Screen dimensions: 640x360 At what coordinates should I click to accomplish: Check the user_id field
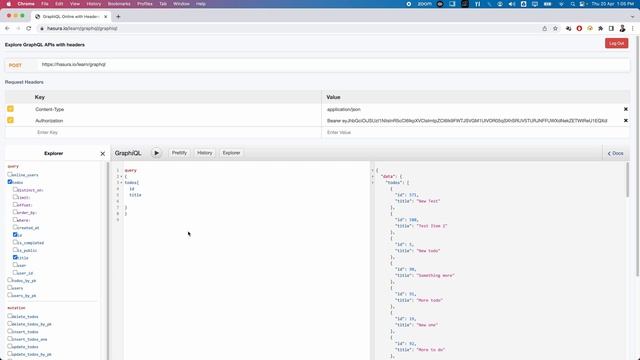click(x=15, y=272)
